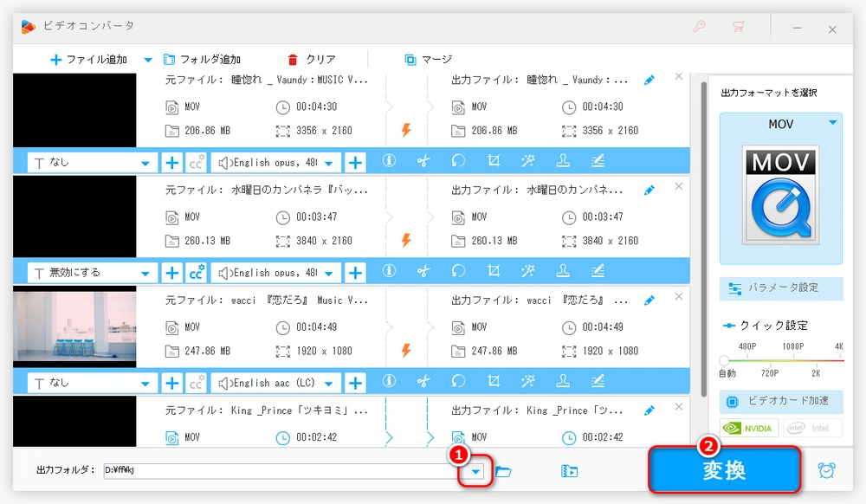Viewport: 866px width, 504px height.
Task: Rename output of 水曜日のカンパネラ video
Action: (649, 191)
